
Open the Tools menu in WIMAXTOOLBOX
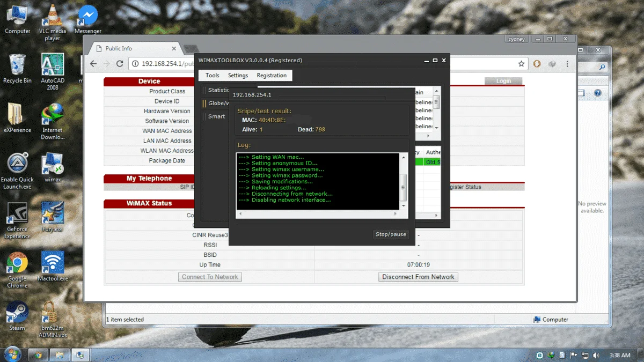pyautogui.click(x=213, y=76)
